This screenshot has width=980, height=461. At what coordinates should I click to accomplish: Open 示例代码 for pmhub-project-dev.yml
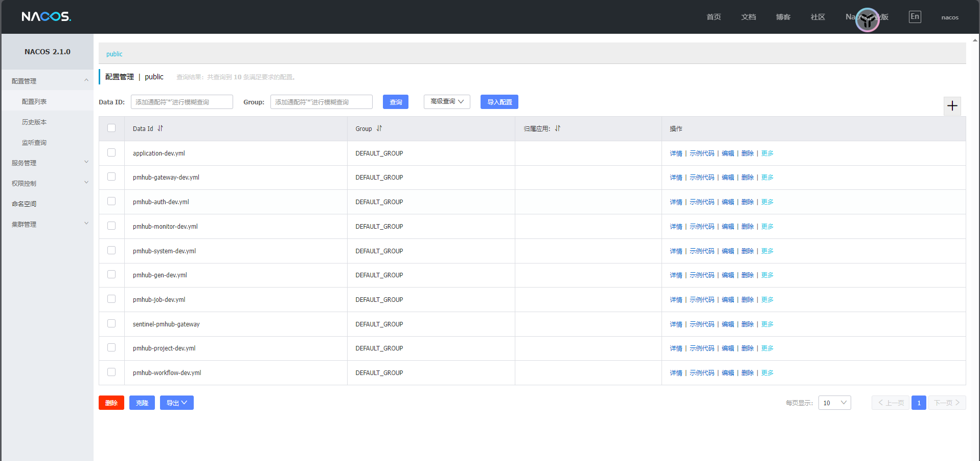[702, 348]
